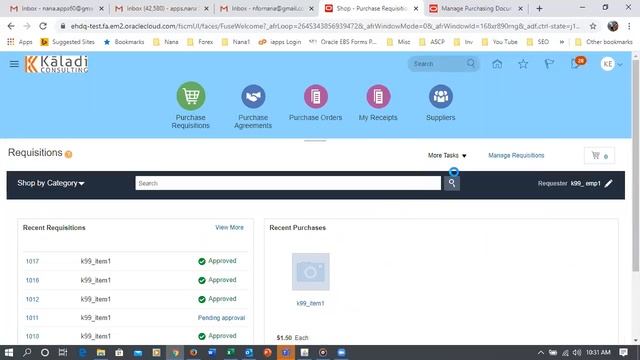
Task: Open Excel from the taskbar
Action: [231, 352]
